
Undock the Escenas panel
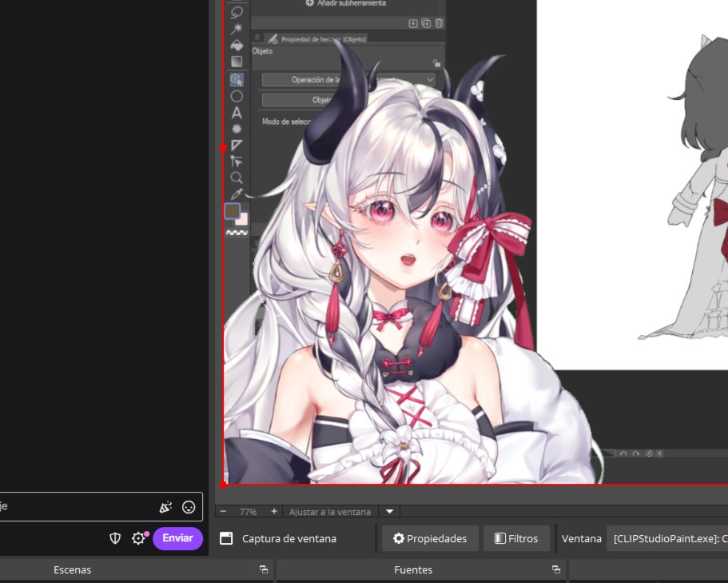click(x=264, y=569)
